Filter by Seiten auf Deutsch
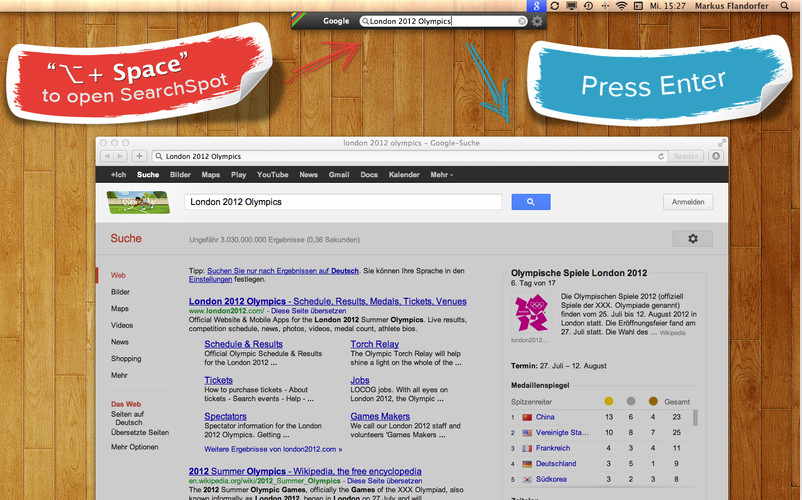 128,418
